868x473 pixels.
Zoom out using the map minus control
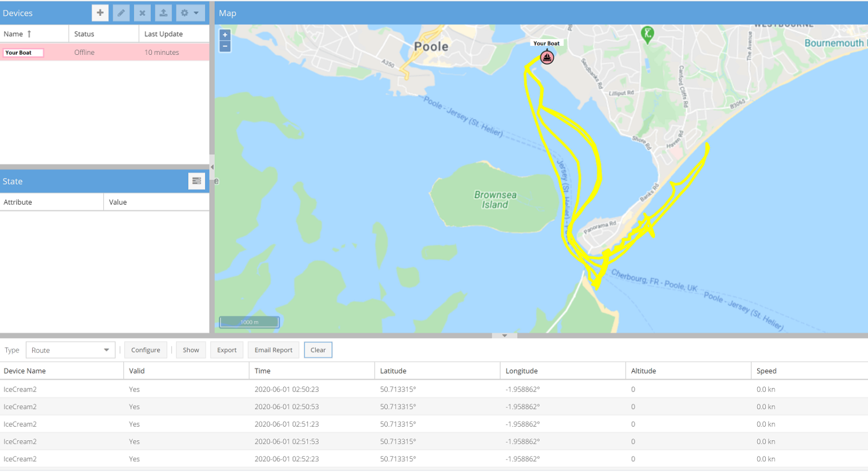pyautogui.click(x=224, y=45)
